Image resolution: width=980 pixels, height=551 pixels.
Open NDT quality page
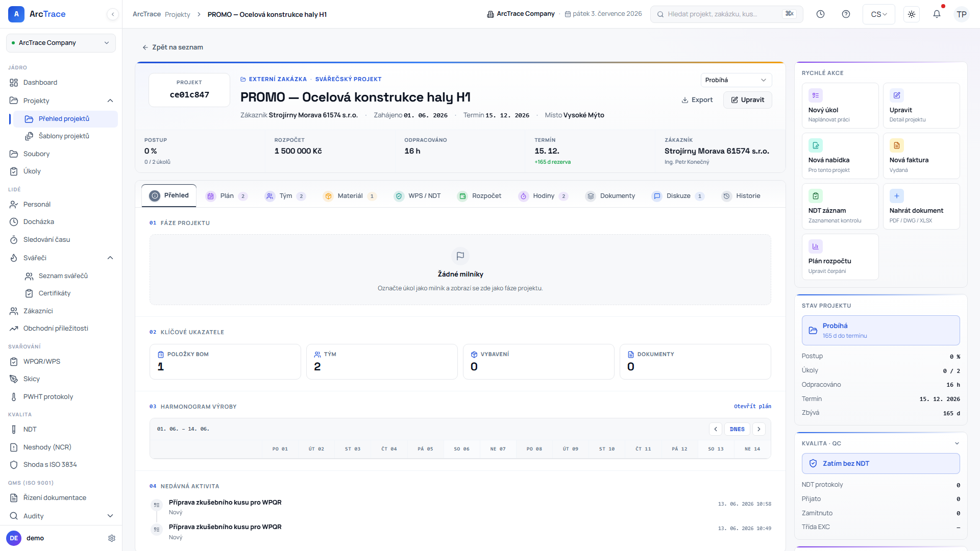click(x=61, y=430)
